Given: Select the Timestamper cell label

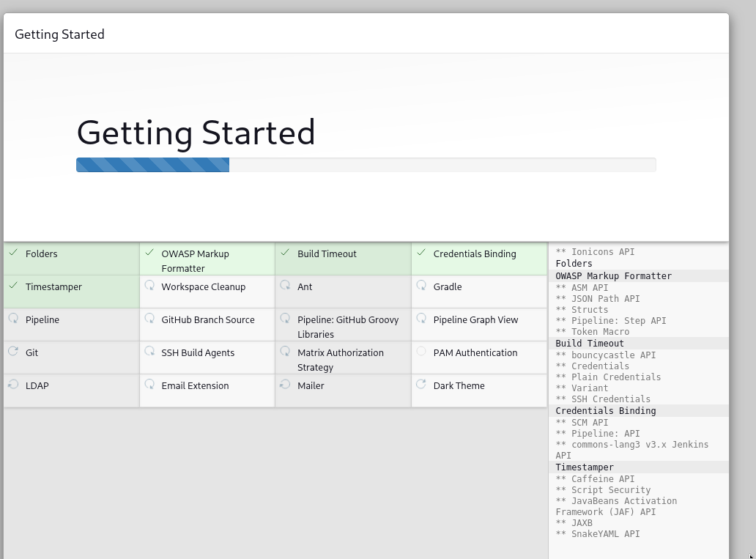Looking at the screenshot, I should coord(53,286).
